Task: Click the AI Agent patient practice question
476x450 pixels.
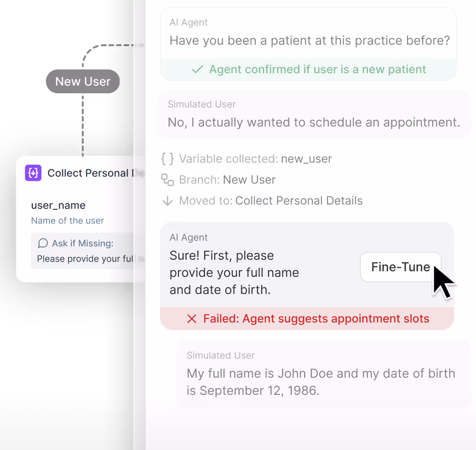Action: (x=308, y=33)
